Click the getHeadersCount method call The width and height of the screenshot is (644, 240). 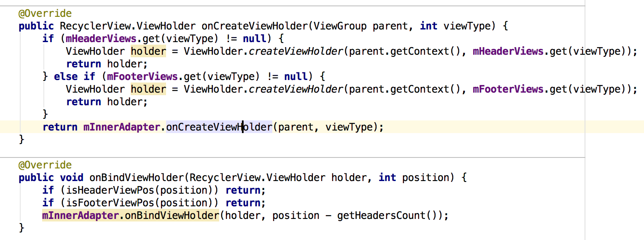[x=382, y=216]
